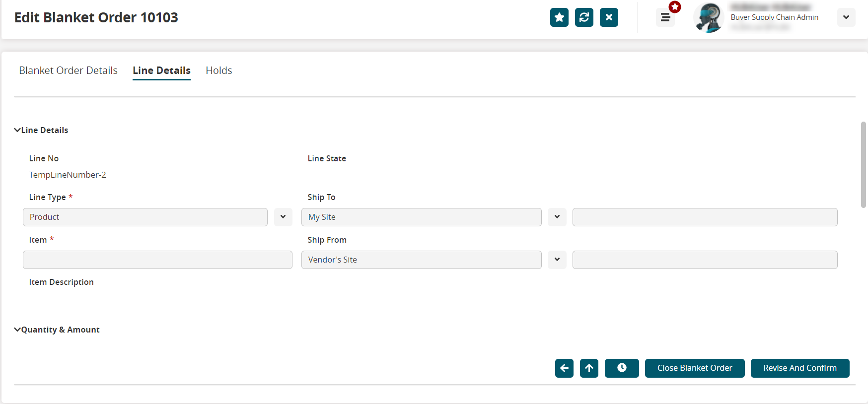Click the back arrow button
The width and height of the screenshot is (868, 404).
tap(564, 368)
